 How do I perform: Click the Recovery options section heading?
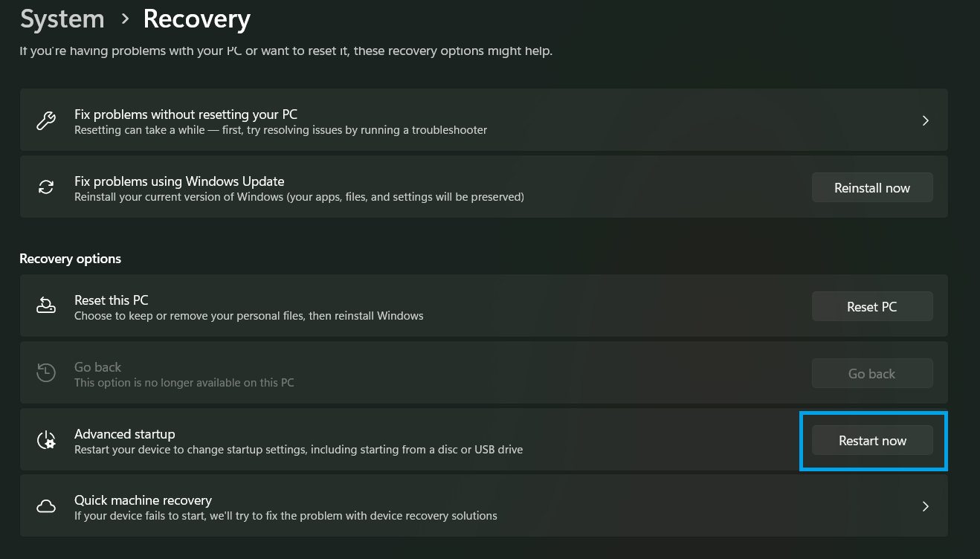pos(71,259)
